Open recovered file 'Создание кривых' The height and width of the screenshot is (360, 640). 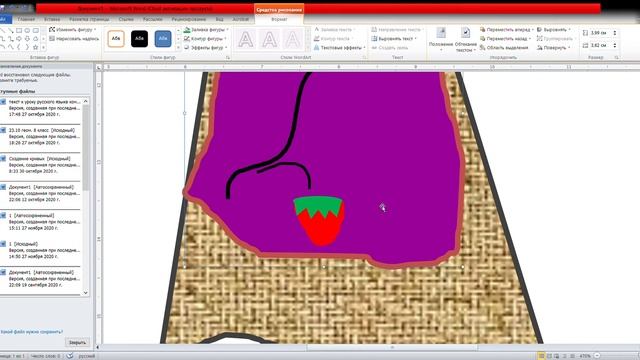click(41, 165)
